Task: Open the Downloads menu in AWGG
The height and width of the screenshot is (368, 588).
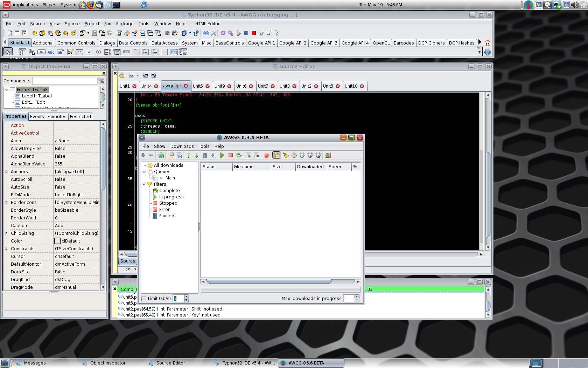Action: (x=182, y=146)
